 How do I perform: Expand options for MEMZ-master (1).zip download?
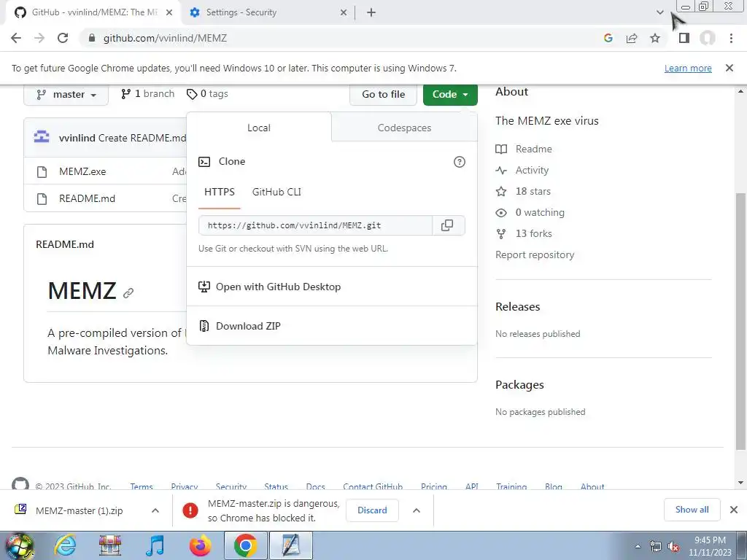[x=155, y=510]
